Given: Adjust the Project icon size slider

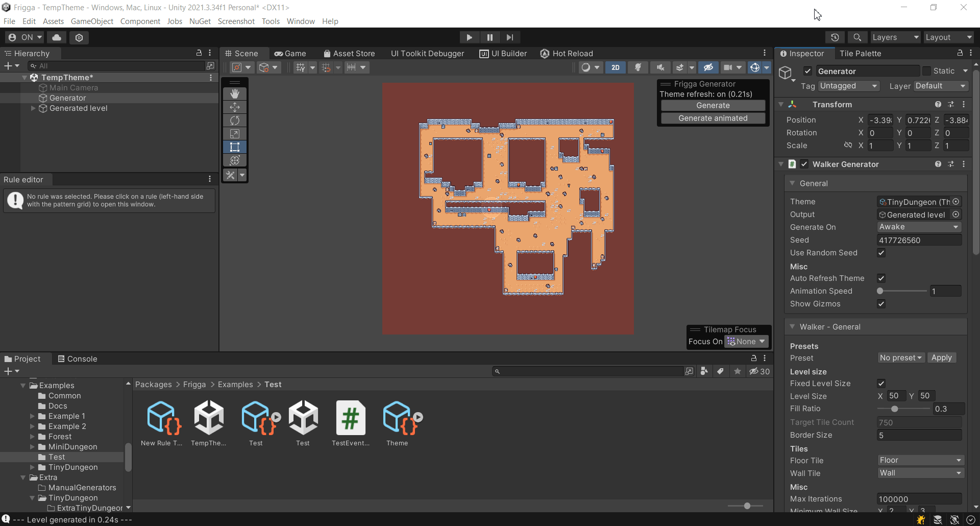Looking at the screenshot, I should (746, 506).
